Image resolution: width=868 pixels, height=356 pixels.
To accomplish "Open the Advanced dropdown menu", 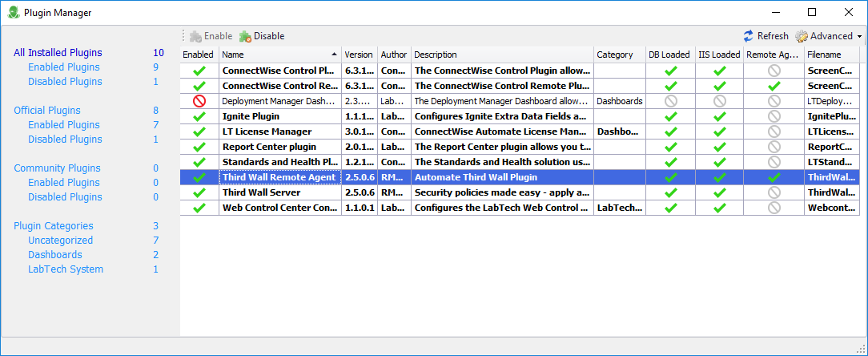I will click(828, 36).
